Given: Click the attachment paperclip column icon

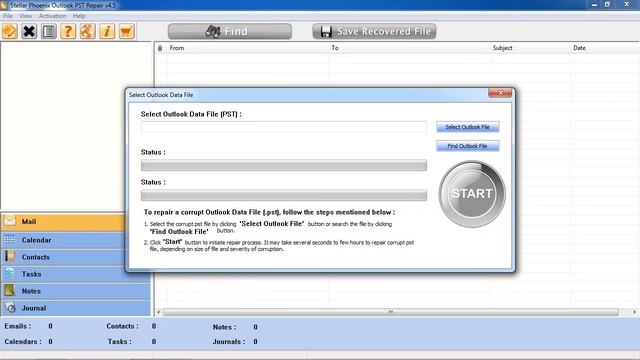Looking at the screenshot, I should tap(160, 48).
